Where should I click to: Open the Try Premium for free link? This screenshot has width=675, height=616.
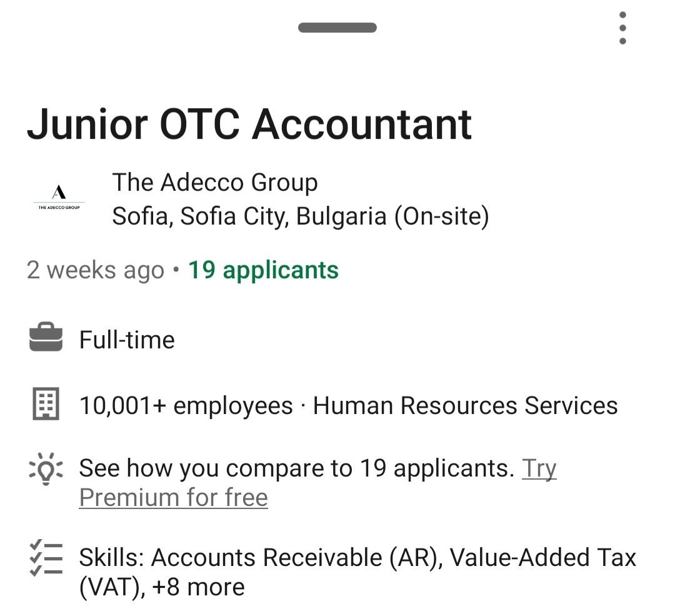point(174,497)
